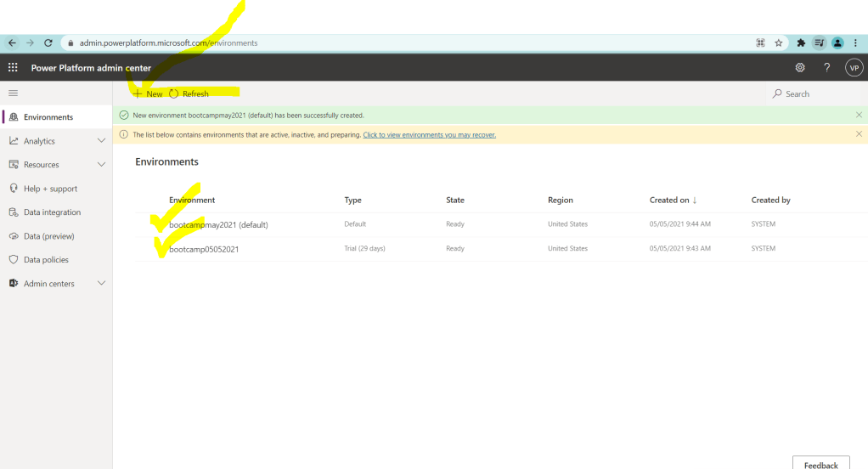Click the Search magnifier icon
The width and height of the screenshot is (868, 469).
777,93
